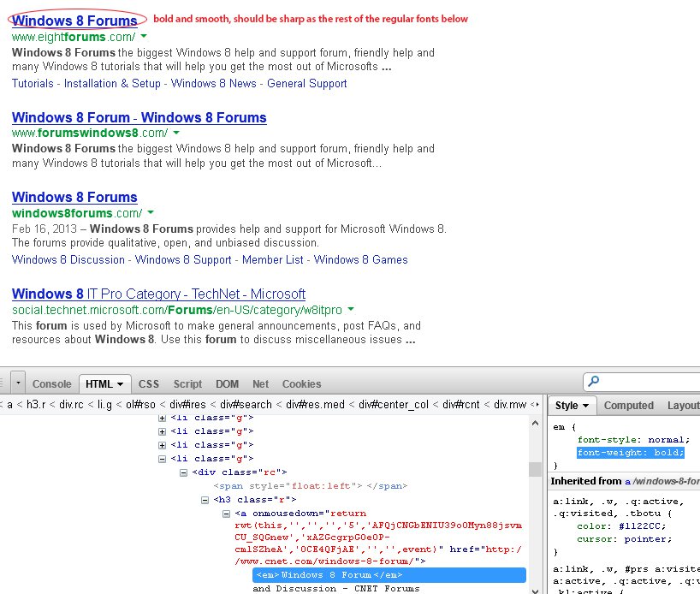This screenshot has height=594, width=700.
Task: Follow the Installation & Setup sitelink
Action: [x=112, y=84]
